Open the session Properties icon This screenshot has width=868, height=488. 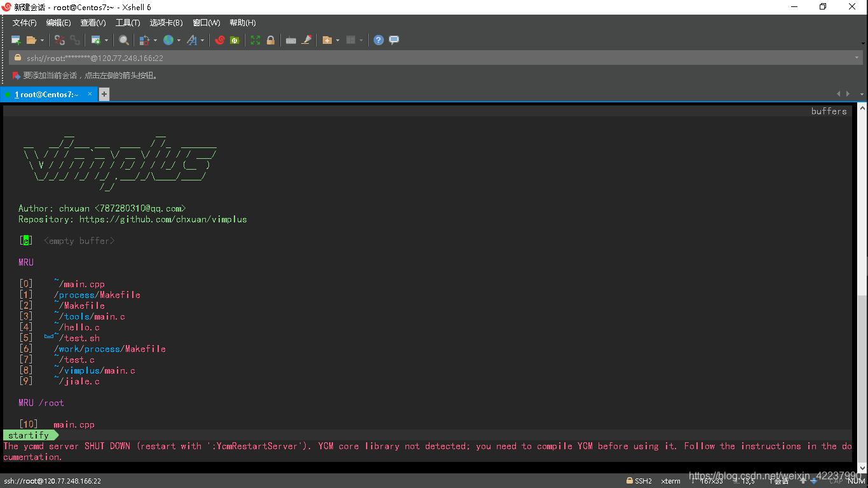click(x=95, y=40)
